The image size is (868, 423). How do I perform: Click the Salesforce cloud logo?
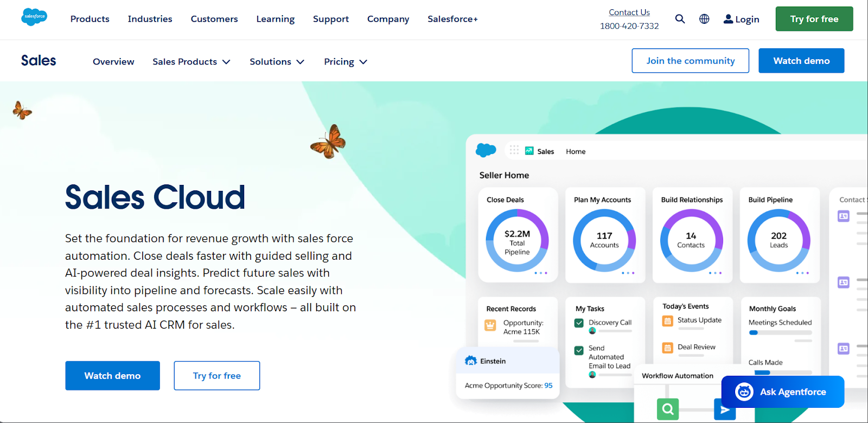34,17
